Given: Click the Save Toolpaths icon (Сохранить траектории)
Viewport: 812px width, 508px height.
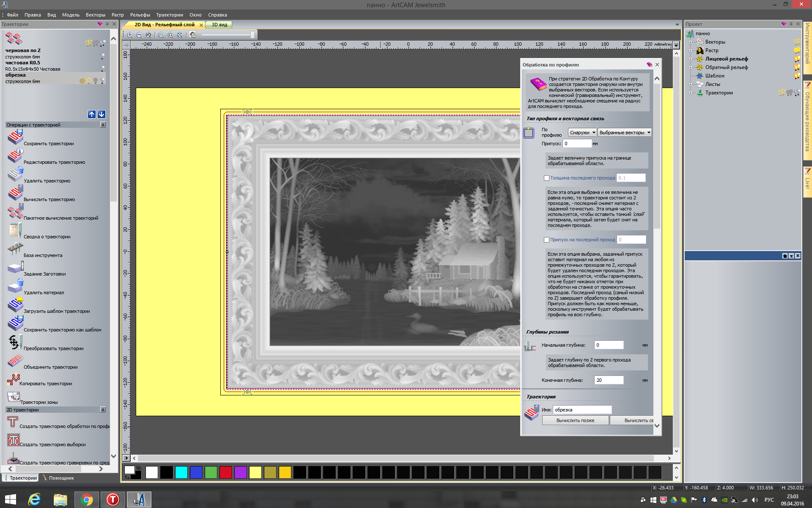Looking at the screenshot, I should [15, 138].
